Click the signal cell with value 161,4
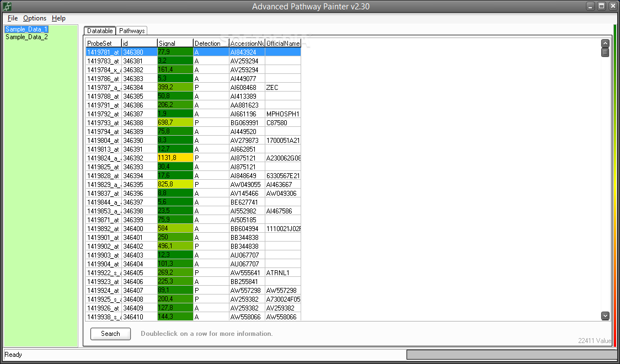Image resolution: width=620 pixels, height=364 pixels. tap(175, 70)
